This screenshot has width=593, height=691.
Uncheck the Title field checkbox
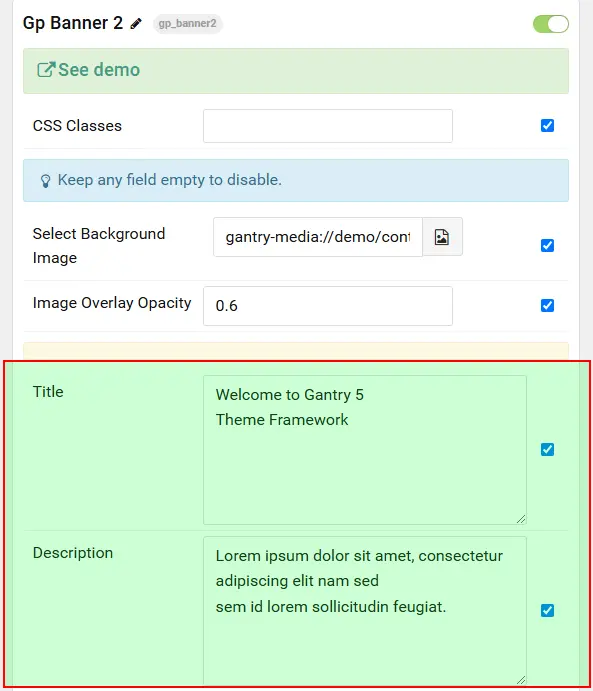[x=547, y=450]
